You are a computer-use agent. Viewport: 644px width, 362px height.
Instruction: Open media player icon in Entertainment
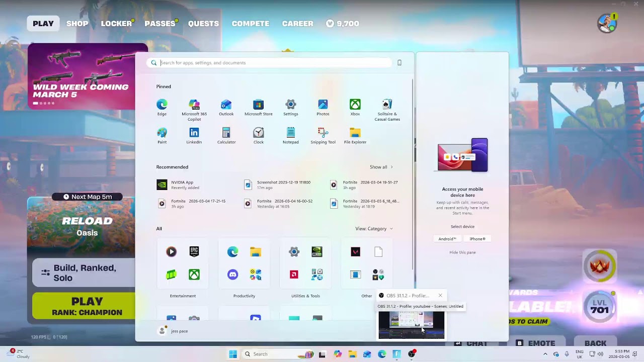coord(171,251)
